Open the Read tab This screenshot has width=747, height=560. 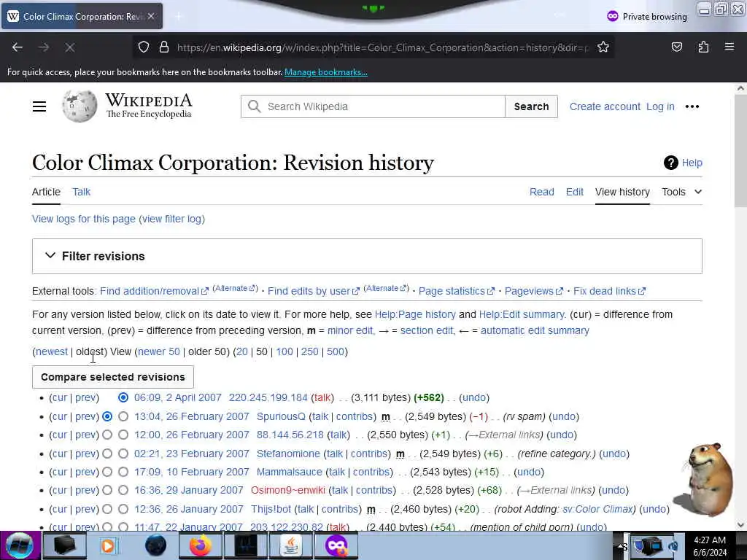pos(542,192)
